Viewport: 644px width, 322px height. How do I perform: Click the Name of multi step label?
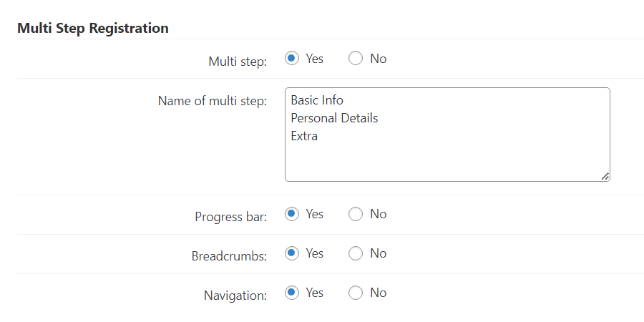click(x=213, y=101)
